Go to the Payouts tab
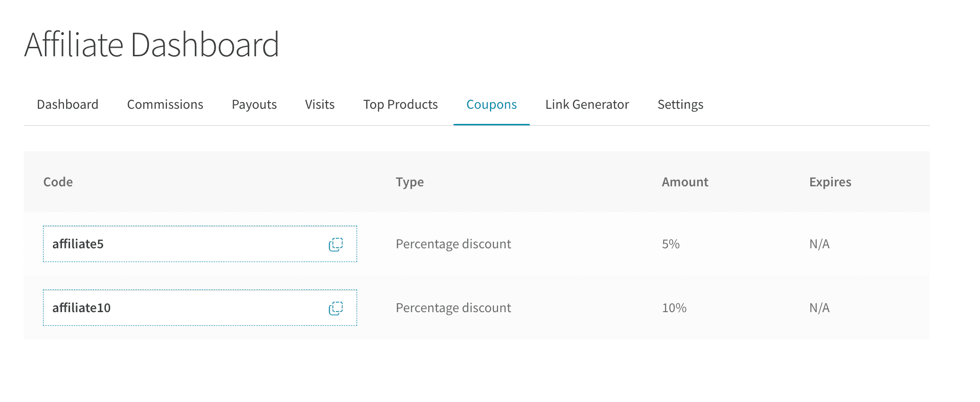Screen dimensions: 980x402 pyautogui.click(x=254, y=105)
